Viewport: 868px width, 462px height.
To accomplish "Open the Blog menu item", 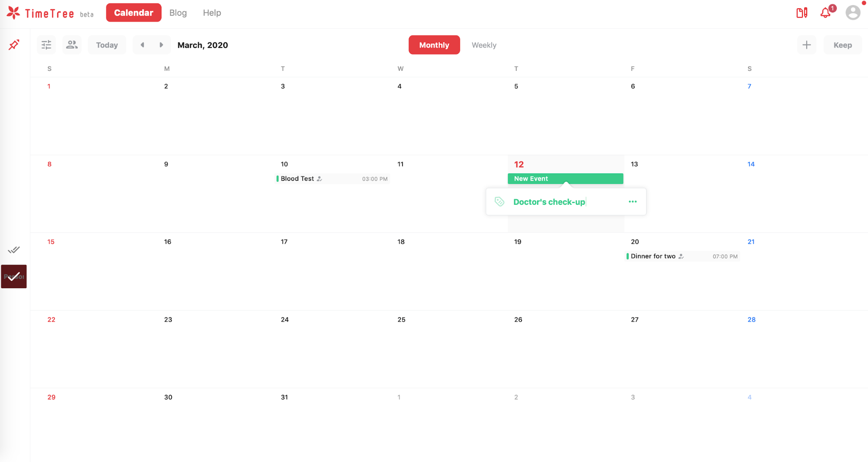I will [178, 13].
